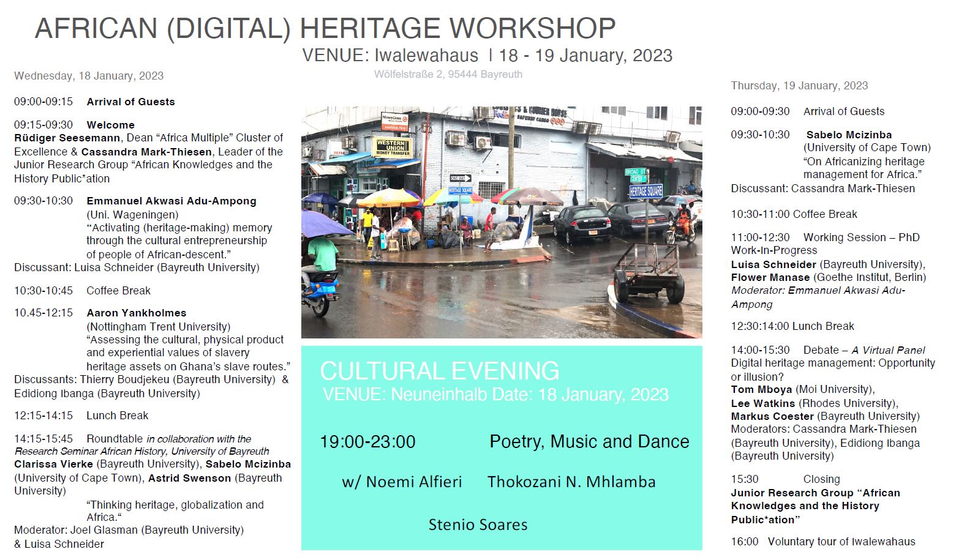Select the black one-way arrow sign
The image size is (978, 560).
click(460, 178)
